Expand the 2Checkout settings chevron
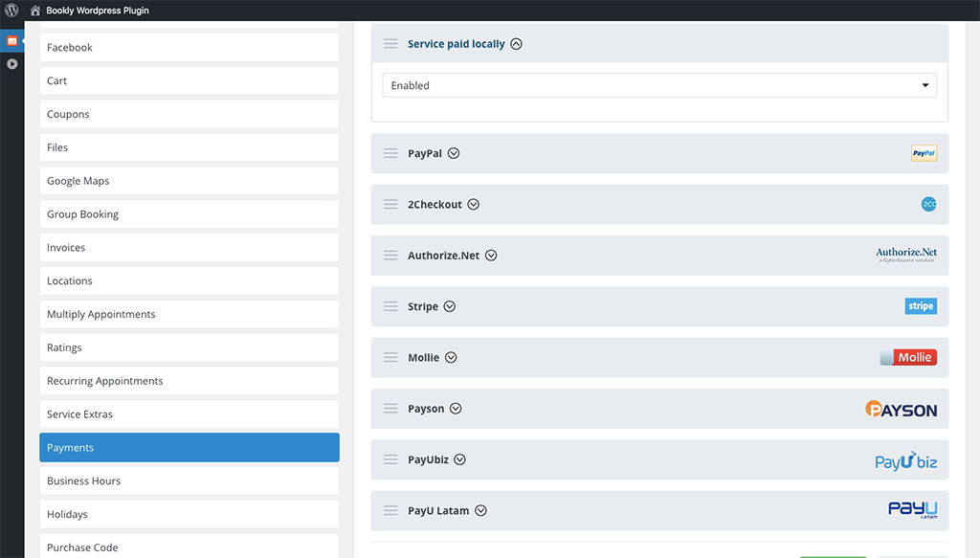 474,204
